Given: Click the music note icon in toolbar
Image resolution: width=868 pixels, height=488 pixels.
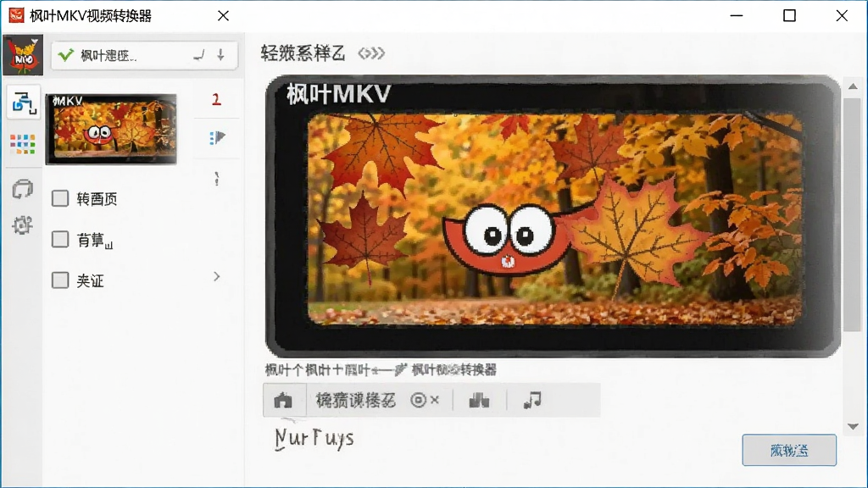Looking at the screenshot, I should coord(532,400).
